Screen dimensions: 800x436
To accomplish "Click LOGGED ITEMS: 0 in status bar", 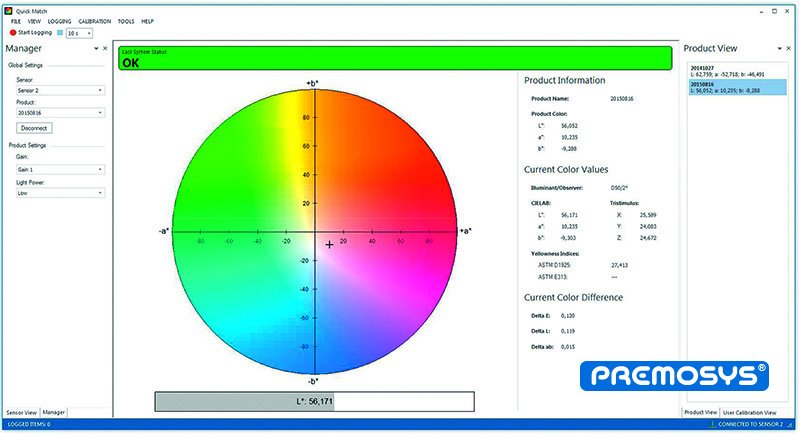I will click(29, 424).
